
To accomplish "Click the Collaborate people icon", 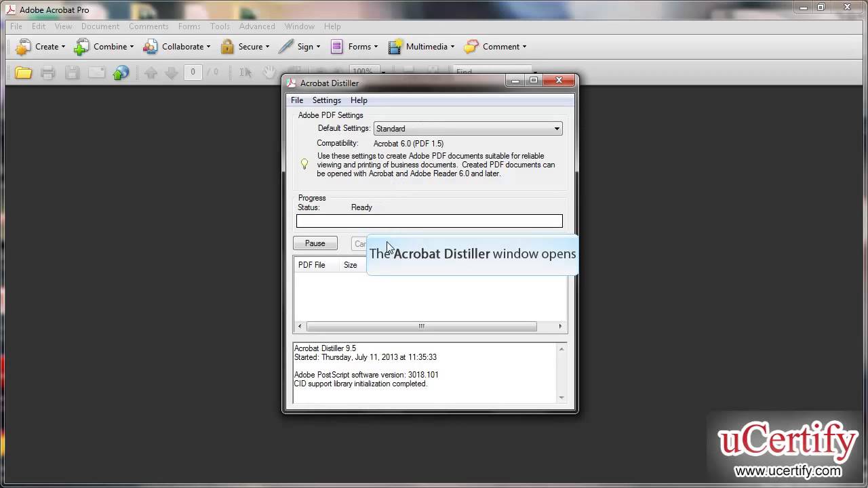I will click(151, 47).
